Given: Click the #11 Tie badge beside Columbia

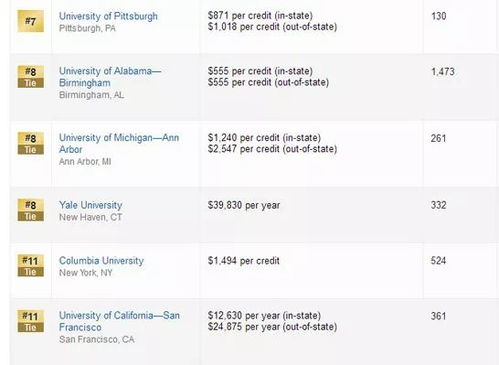Looking at the screenshot, I should (31, 266).
